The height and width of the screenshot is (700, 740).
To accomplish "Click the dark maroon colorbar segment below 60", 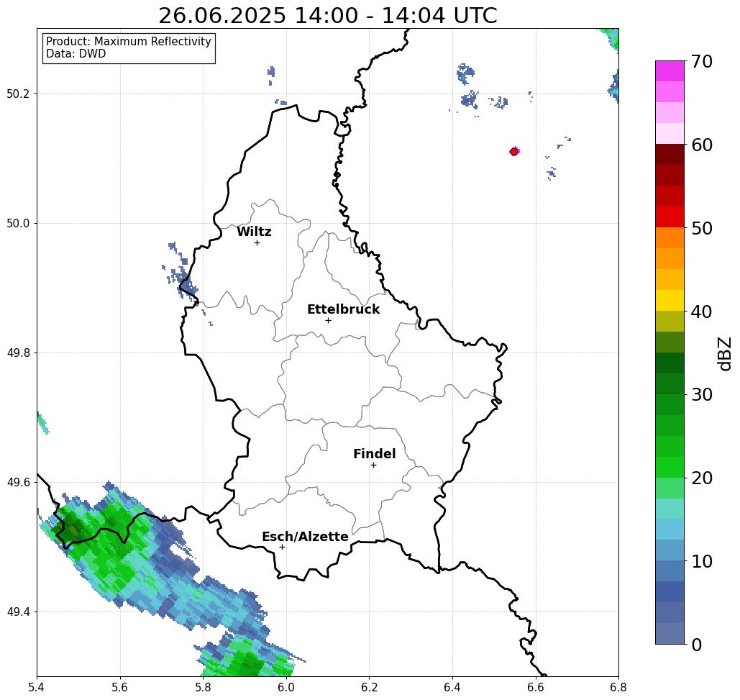I will tap(670, 155).
